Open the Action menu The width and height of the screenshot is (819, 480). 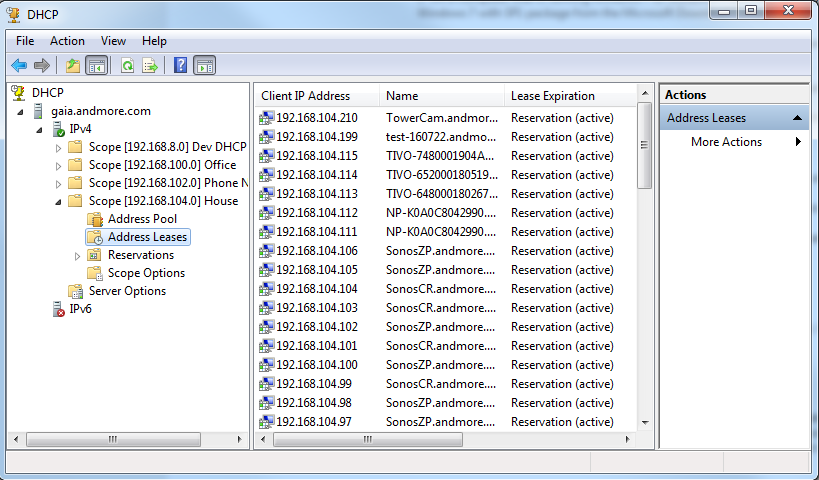click(67, 41)
